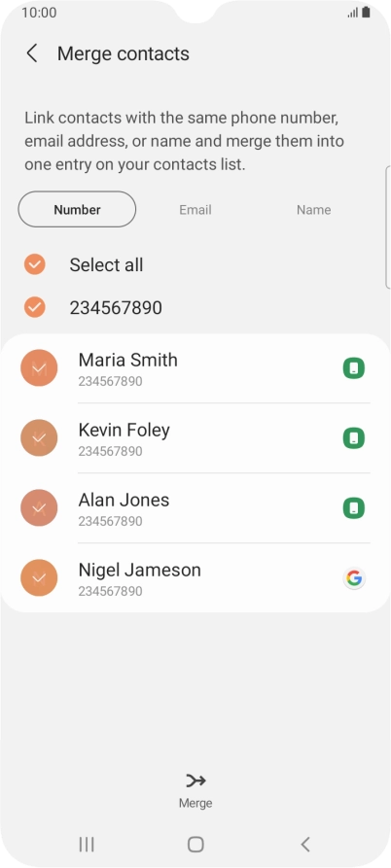This screenshot has height=868, width=391.
Task: Switch to the Email tab
Action: point(195,210)
